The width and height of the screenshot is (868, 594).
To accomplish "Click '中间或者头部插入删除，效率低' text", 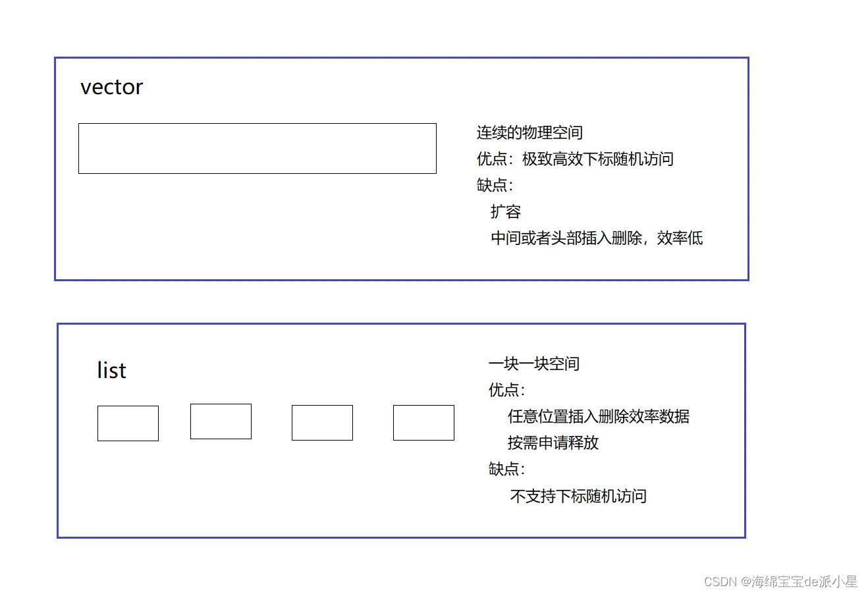I will coord(597,238).
